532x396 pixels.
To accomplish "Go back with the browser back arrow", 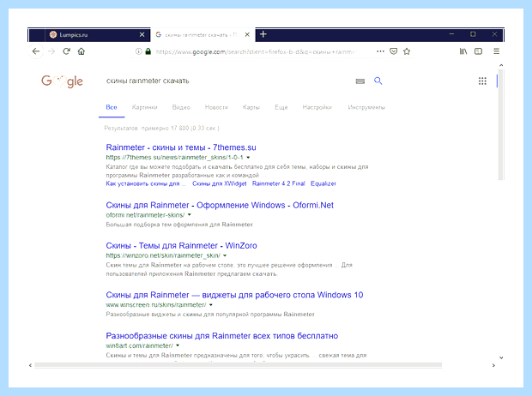I will [36, 51].
